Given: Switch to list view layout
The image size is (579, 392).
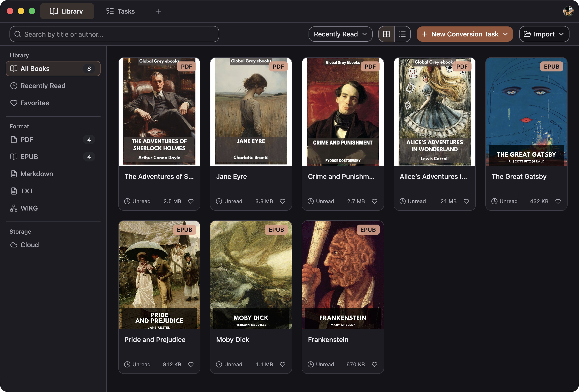Looking at the screenshot, I should tap(402, 34).
